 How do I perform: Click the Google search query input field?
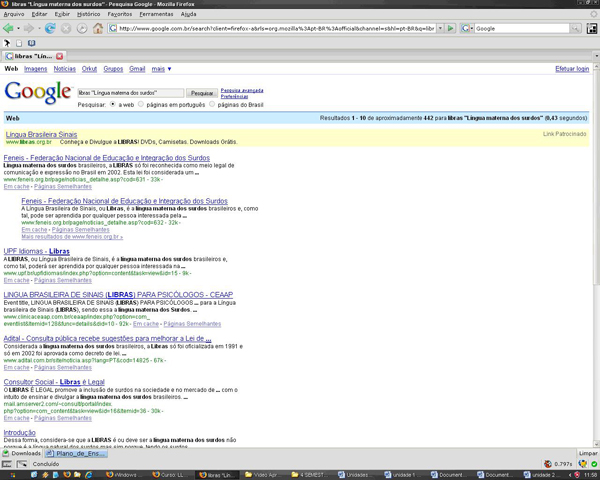click(131, 93)
